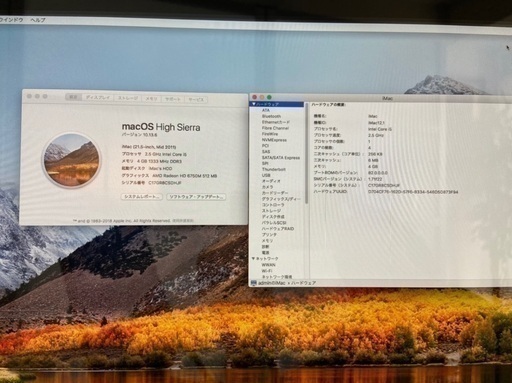Viewport: 512px width, 383px height.
Task: Click the プロセッサ名 value Intel Core i5
Action: coord(380,129)
